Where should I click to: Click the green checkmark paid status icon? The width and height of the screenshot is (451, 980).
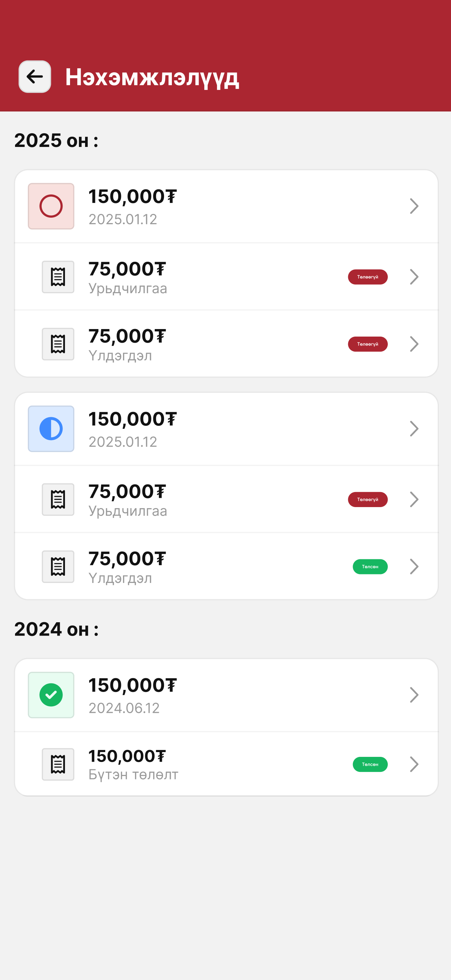tap(51, 695)
